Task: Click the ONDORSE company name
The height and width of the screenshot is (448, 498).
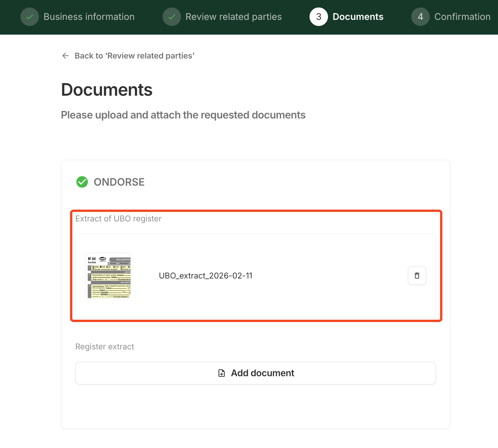Action: click(x=119, y=182)
